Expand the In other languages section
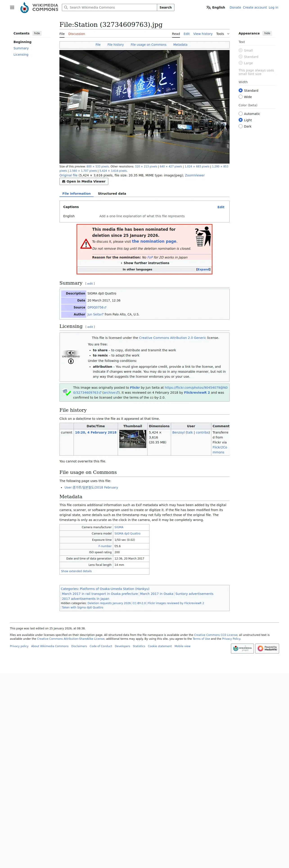This screenshot has height=868, width=289. pos(203,269)
